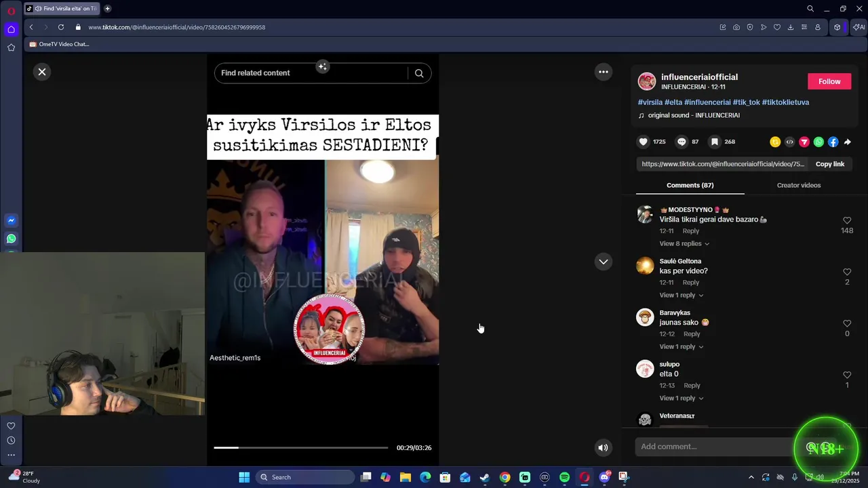
Task: Like the Saulė Geltona comment
Action: (847, 272)
